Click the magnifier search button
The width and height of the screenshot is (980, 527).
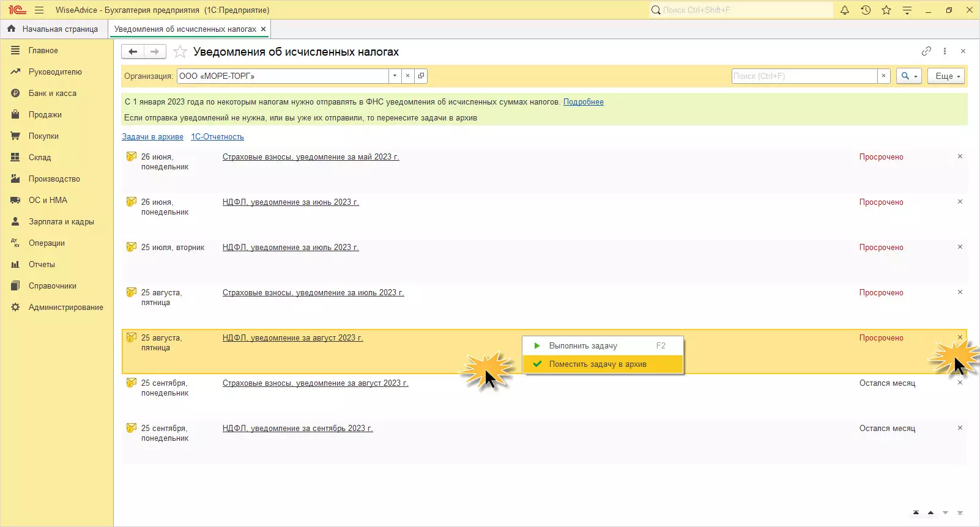[908, 76]
